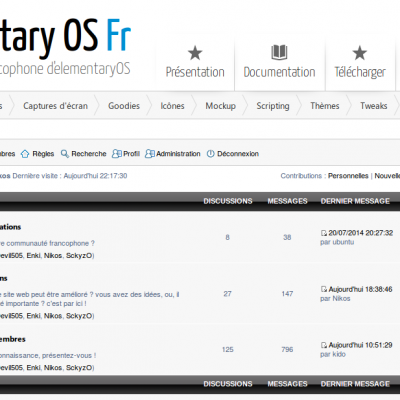Click the Présentation star icon
The image size is (400, 400).
click(195, 53)
